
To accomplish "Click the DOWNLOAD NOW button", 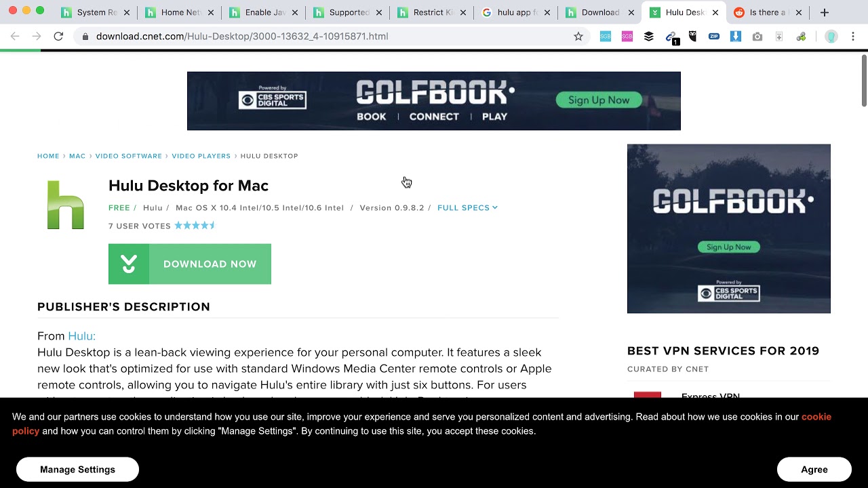I will coord(190,264).
